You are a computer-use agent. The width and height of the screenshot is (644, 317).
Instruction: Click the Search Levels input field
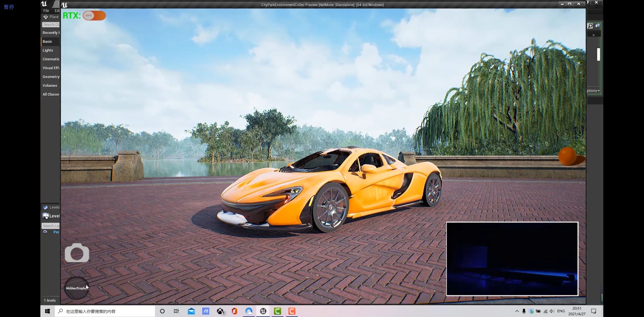(x=51, y=226)
